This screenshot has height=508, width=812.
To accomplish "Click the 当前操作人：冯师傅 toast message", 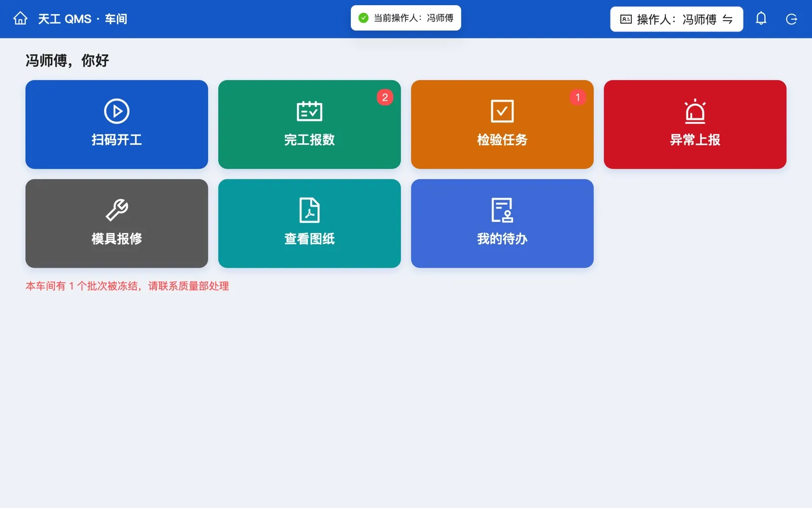I will (406, 18).
